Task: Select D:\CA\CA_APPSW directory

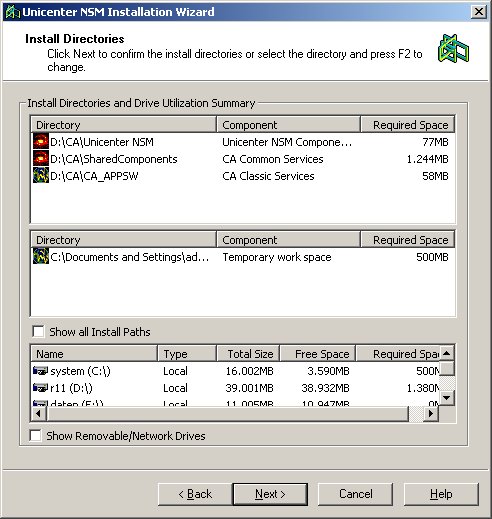Action: pyautogui.click(x=94, y=176)
